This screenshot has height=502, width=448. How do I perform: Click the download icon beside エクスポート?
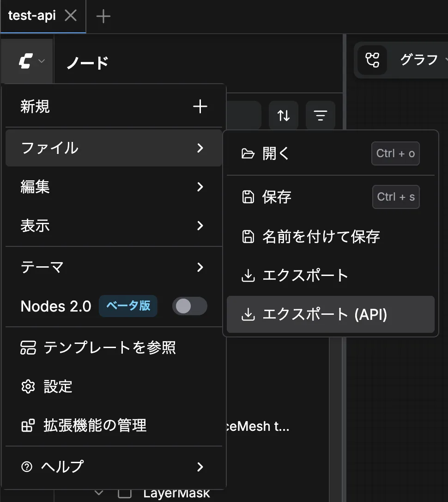coord(248,275)
